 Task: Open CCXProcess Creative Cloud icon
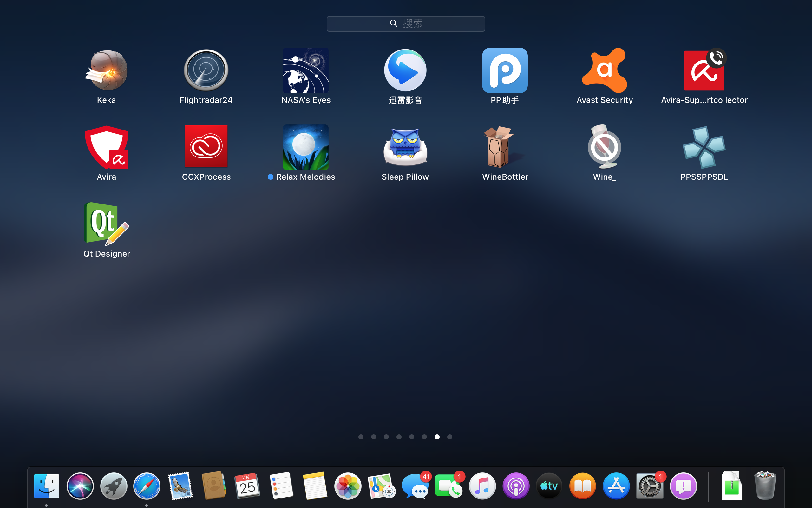pyautogui.click(x=206, y=146)
